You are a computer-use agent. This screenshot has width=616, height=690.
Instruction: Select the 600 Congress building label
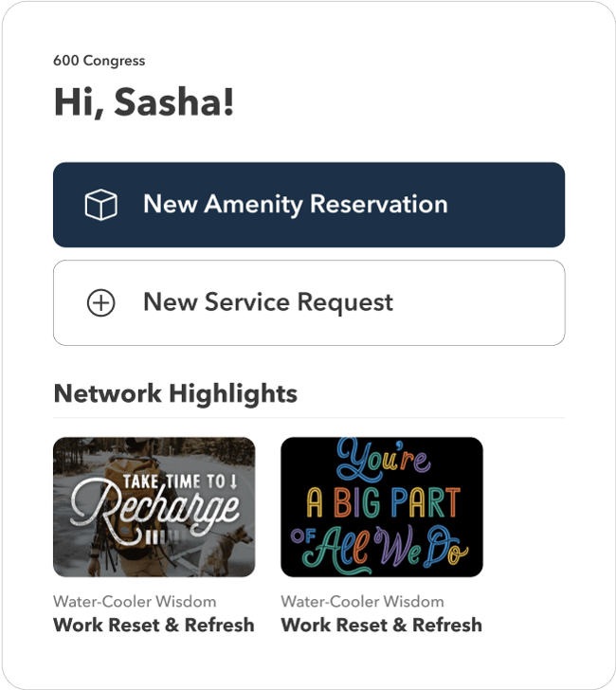pyautogui.click(x=100, y=61)
